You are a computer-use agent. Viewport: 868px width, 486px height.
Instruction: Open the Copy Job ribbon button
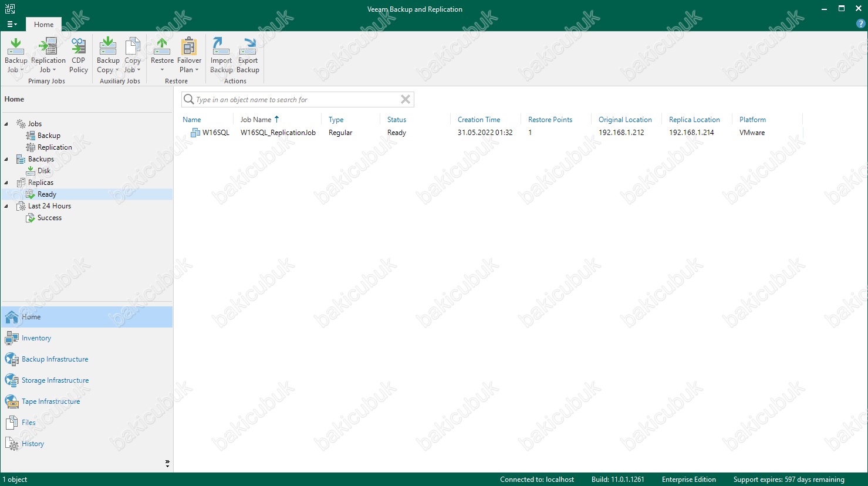click(133, 55)
